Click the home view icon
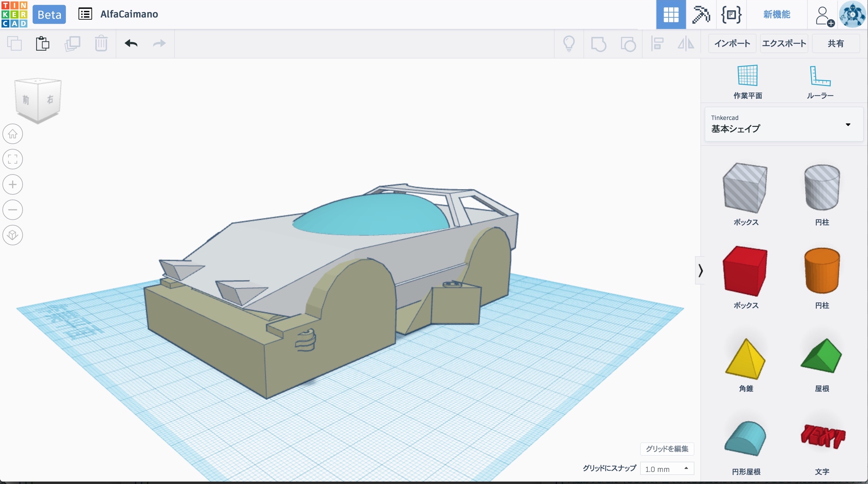The height and width of the screenshot is (484, 868). [x=13, y=134]
